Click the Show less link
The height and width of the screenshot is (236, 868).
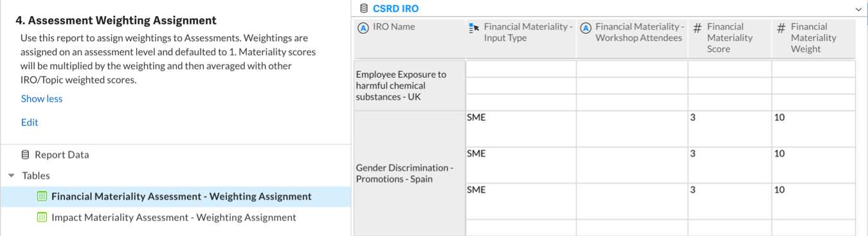click(42, 98)
